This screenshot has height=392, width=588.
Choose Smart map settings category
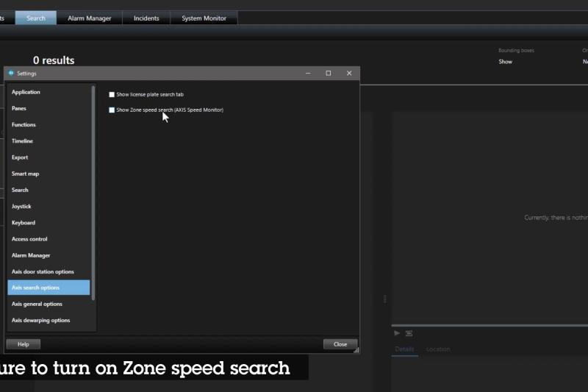click(x=49, y=174)
